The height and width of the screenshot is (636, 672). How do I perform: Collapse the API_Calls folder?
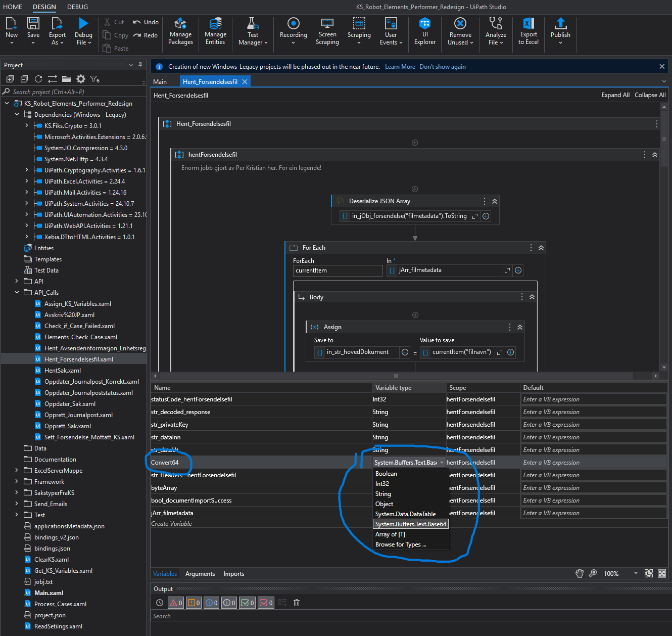[17, 292]
